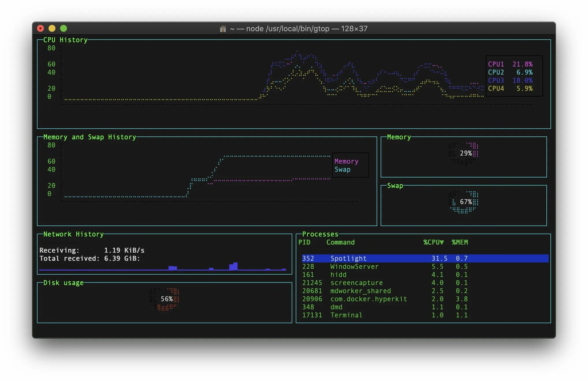Sort processes by %MEM column header
This screenshot has height=381, width=588.
point(460,242)
